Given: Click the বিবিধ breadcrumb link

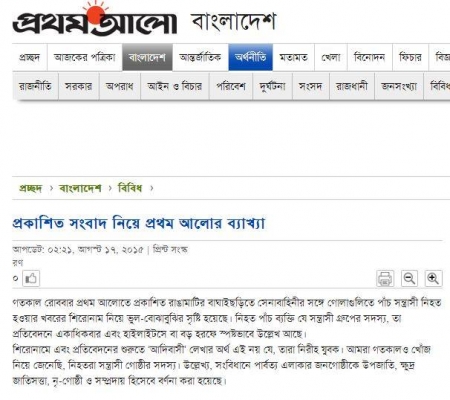Looking at the screenshot, I should [x=130, y=188].
